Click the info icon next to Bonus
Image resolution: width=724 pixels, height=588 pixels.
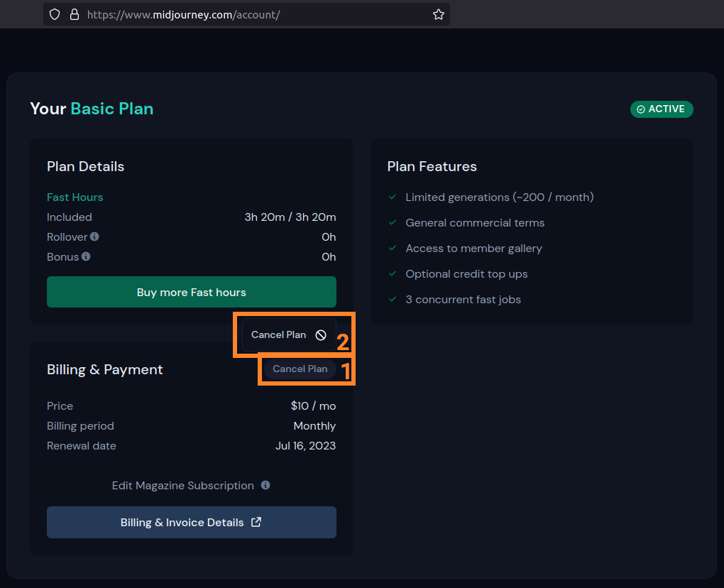[84, 256]
